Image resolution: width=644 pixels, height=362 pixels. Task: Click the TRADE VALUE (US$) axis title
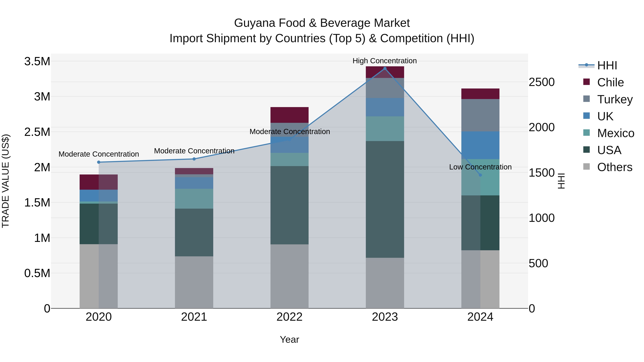click(x=6, y=181)
